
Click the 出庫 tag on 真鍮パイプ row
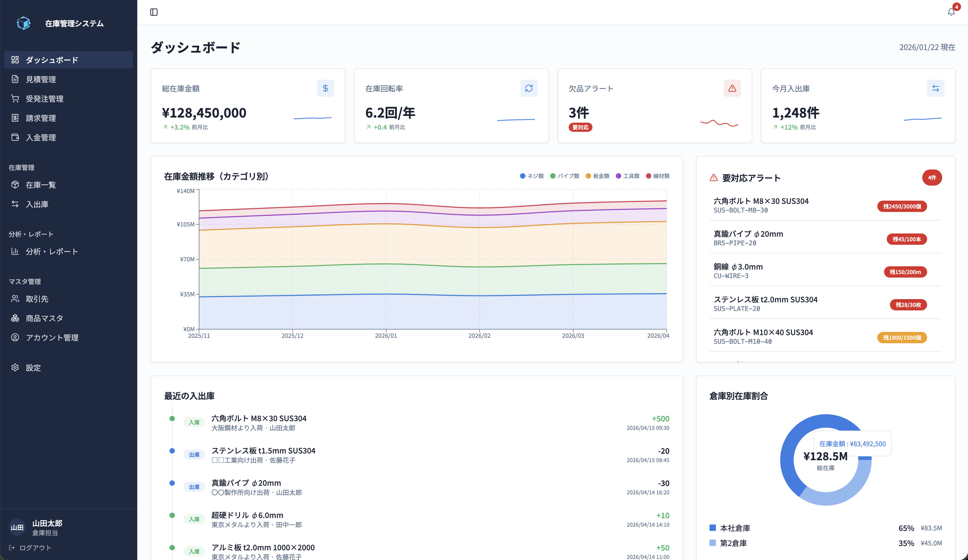coord(194,487)
